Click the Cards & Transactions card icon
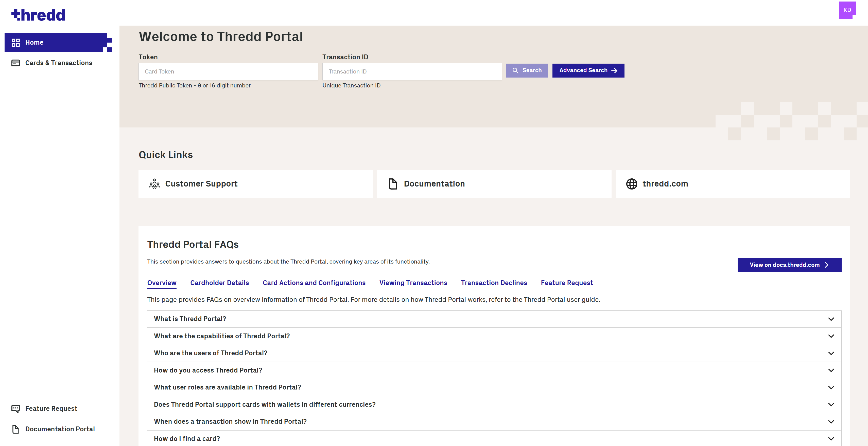868x446 pixels. (x=15, y=63)
